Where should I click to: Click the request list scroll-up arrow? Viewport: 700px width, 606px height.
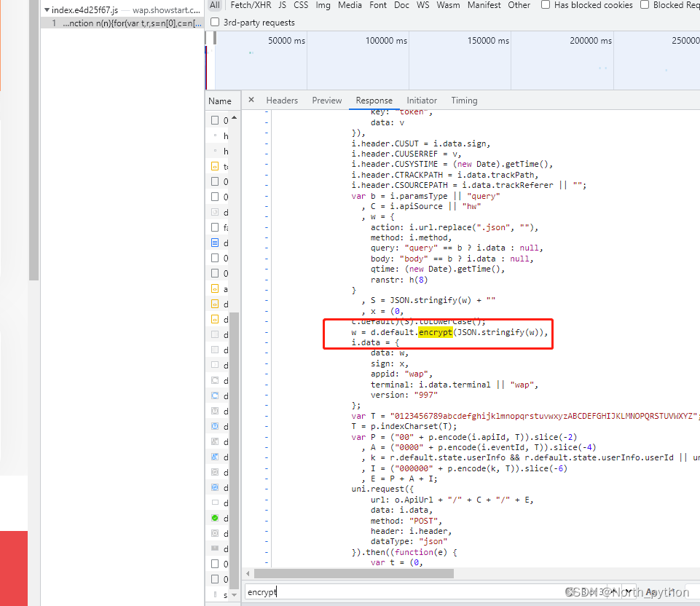(234, 118)
